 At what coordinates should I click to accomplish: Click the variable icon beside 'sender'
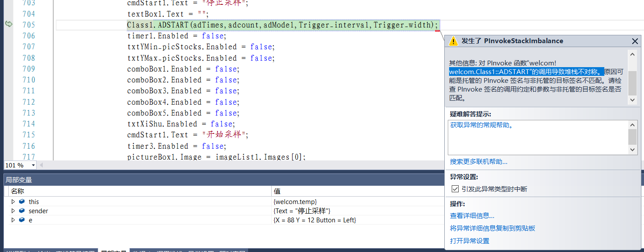(22, 211)
